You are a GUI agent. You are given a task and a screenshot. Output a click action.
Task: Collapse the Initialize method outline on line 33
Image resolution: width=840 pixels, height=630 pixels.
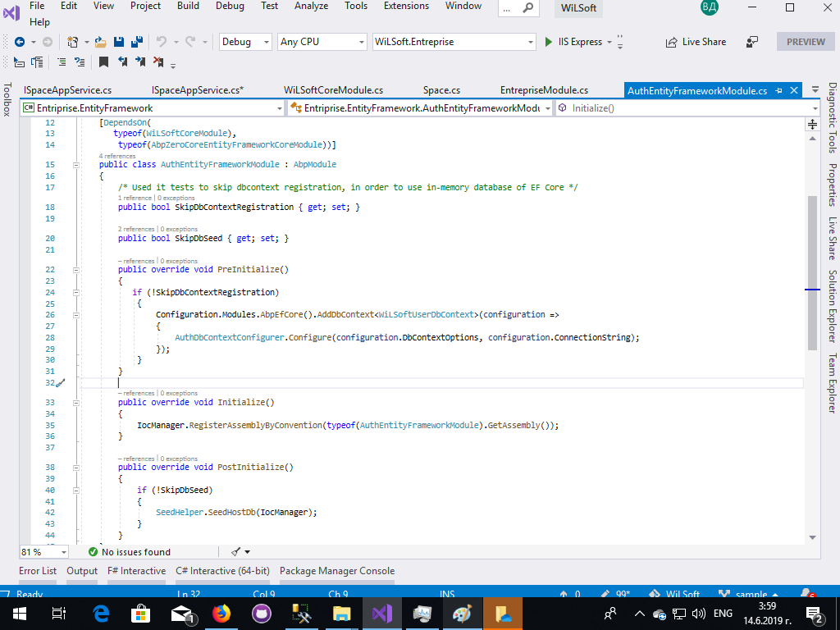click(x=76, y=403)
